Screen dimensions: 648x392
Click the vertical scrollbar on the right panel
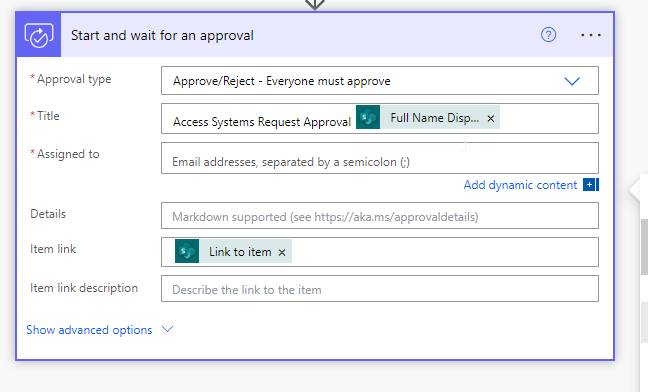click(x=644, y=247)
